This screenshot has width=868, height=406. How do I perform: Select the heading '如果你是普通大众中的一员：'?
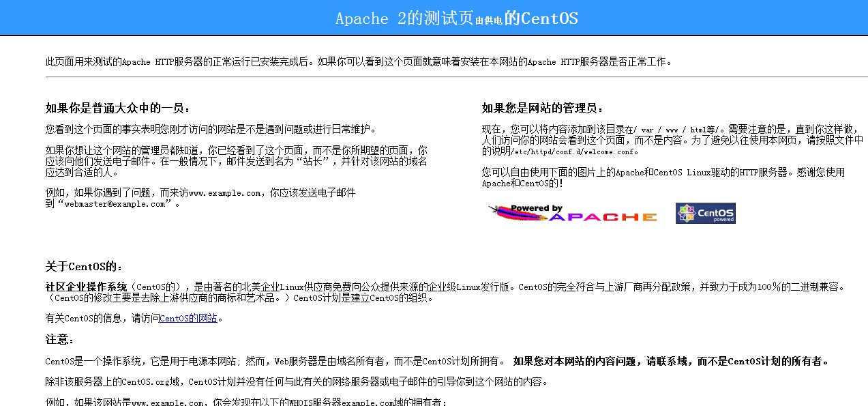118,108
